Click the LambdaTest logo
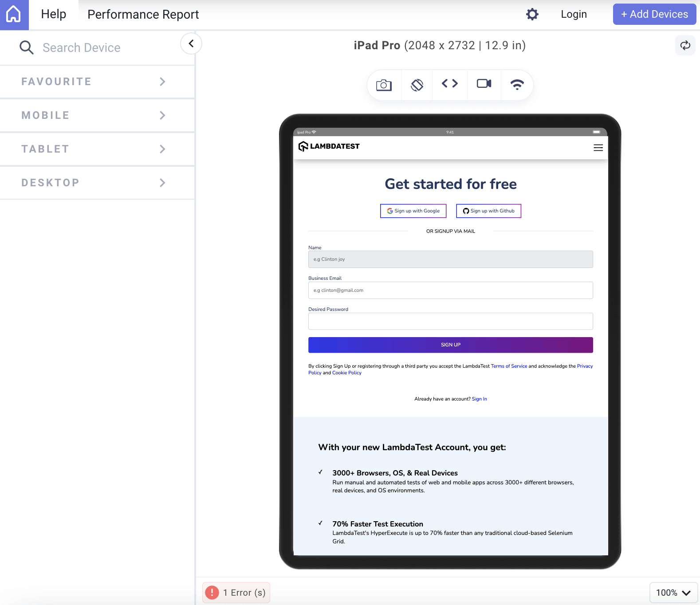Viewport: 700px width, 605px height. pyautogui.click(x=329, y=146)
